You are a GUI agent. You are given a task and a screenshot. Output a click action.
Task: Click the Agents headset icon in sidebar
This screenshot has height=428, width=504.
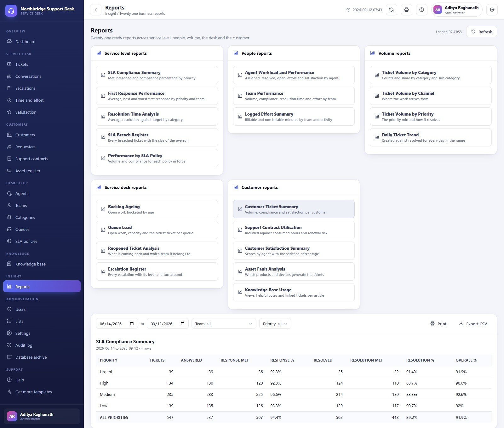click(x=9, y=193)
